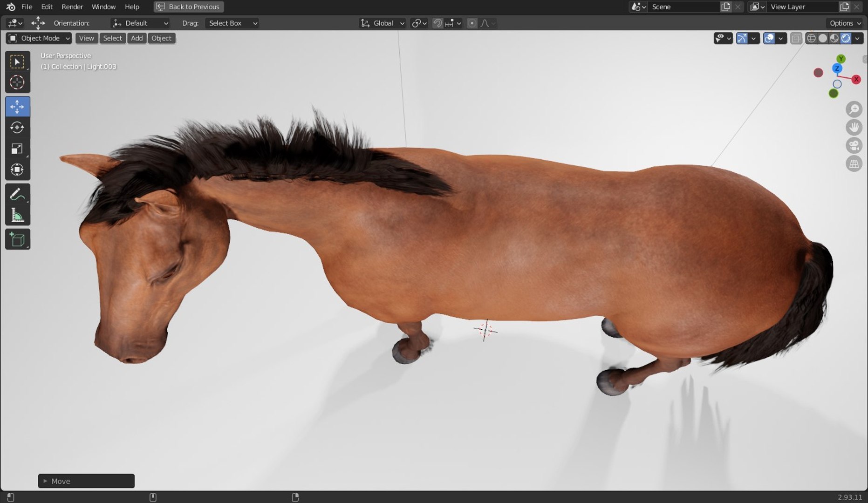Select the Add Cube tool
This screenshot has width=868, height=503.
tap(17, 239)
